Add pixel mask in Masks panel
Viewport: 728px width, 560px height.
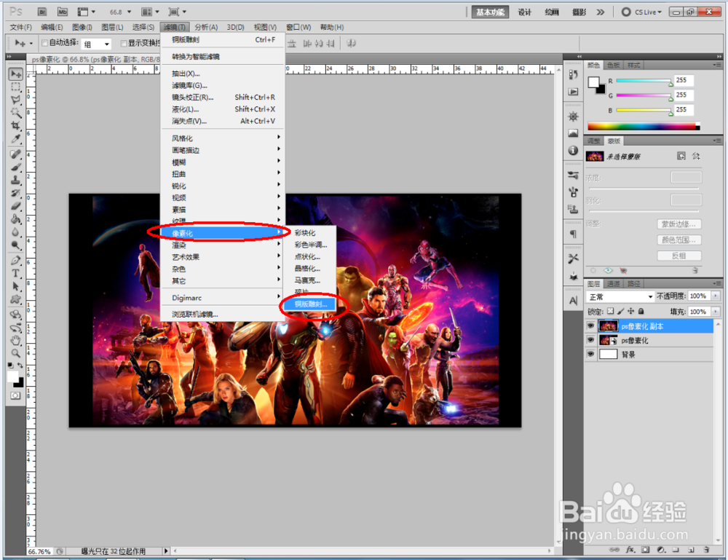(681, 156)
